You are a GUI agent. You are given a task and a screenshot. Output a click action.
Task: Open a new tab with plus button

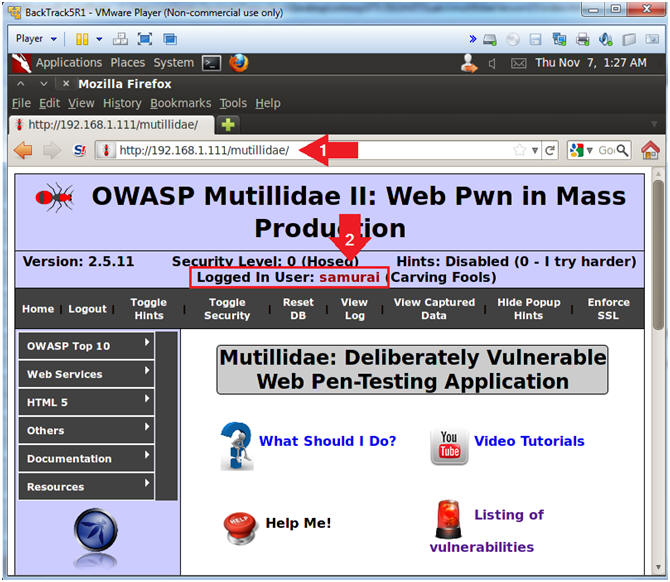[x=228, y=125]
